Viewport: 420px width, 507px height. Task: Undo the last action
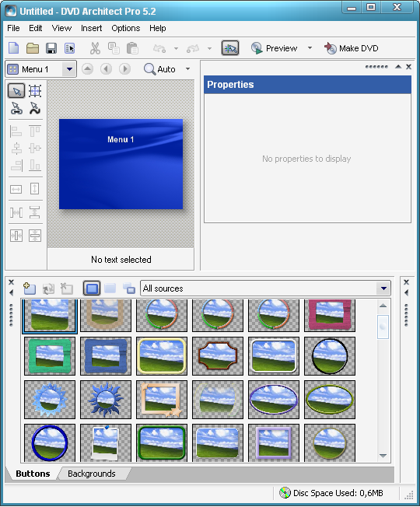pyautogui.click(x=159, y=48)
